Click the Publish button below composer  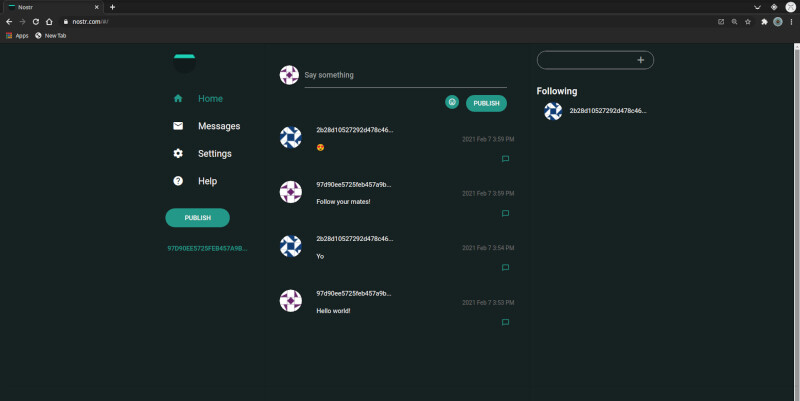click(486, 103)
